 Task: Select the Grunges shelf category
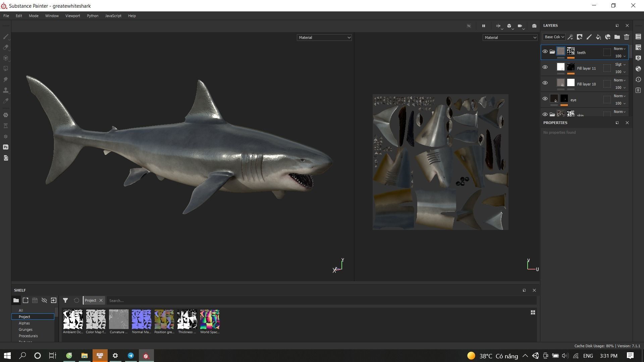[25, 329]
